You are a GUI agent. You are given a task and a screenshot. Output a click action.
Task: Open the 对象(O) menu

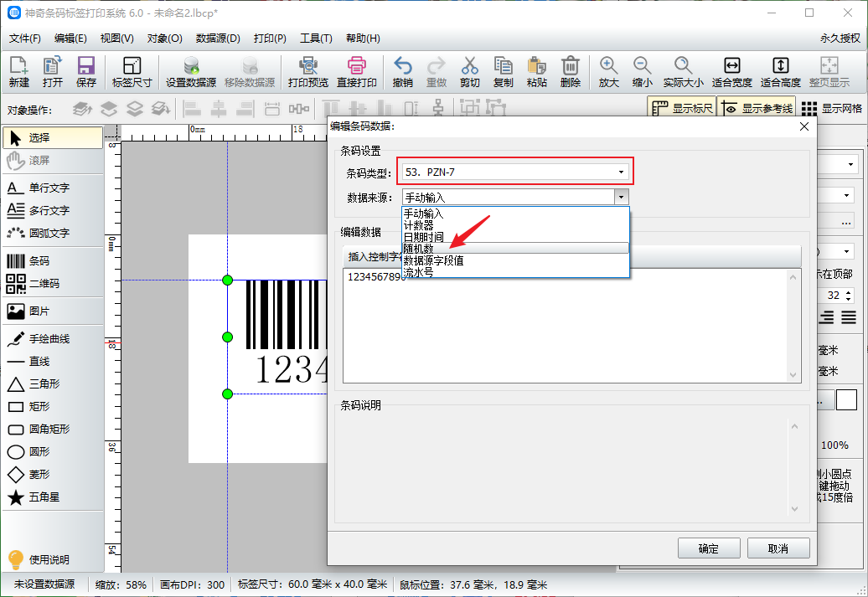[x=164, y=39]
